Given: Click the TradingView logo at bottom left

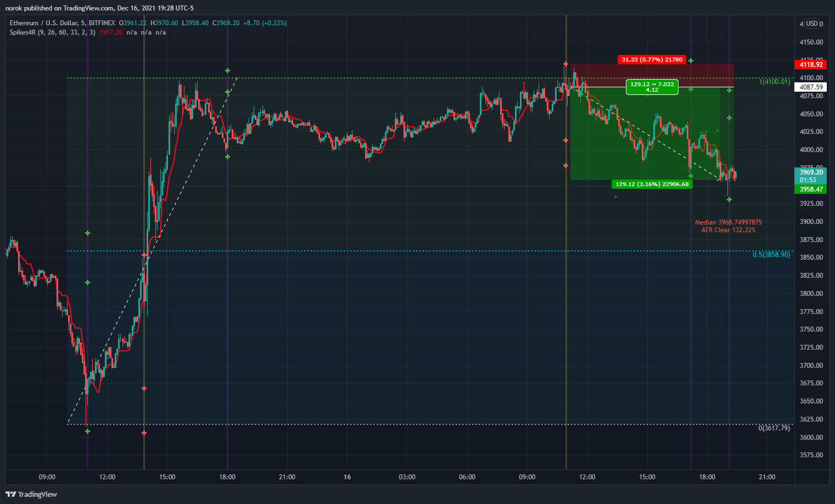Looking at the screenshot, I should [31, 494].
